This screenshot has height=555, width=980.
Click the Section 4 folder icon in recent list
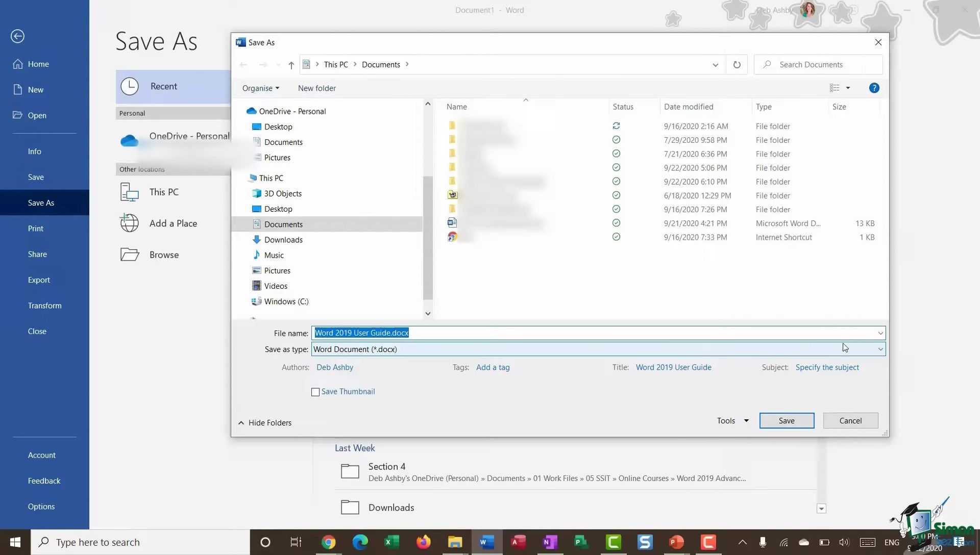point(350,471)
